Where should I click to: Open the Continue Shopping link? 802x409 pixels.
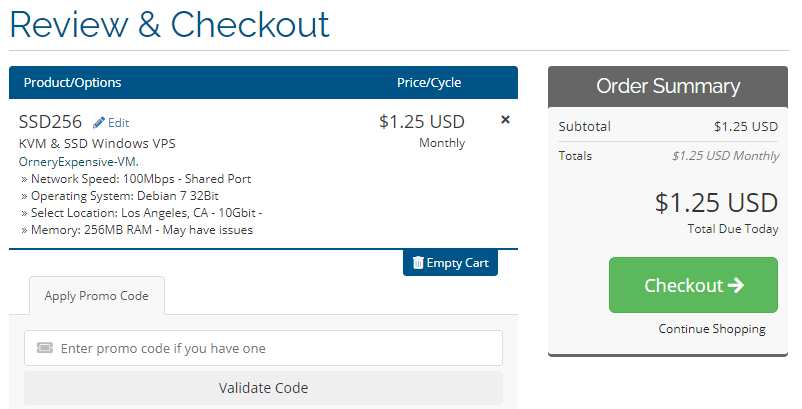pyautogui.click(x=711, y=329)
